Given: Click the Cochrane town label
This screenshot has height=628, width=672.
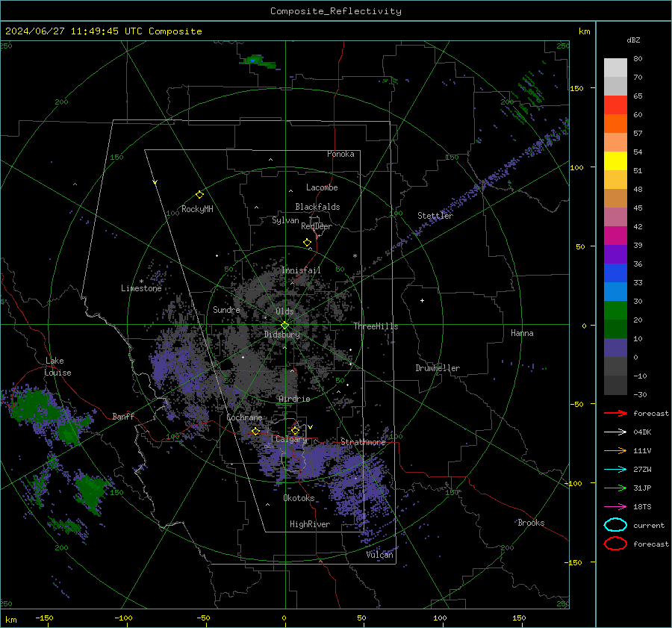Looking at the screenshot, I should [x=244, y=417].
